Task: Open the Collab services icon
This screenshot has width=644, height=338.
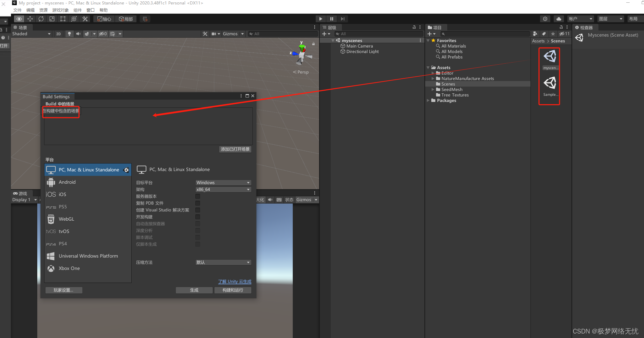Action: 545,19
